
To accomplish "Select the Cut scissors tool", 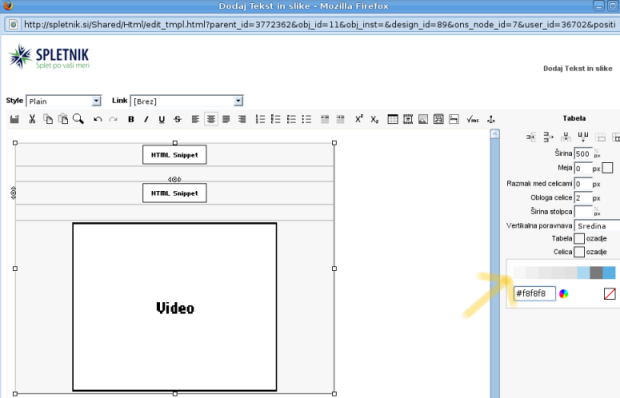I will pyautogui.click(x=32, y=119).
